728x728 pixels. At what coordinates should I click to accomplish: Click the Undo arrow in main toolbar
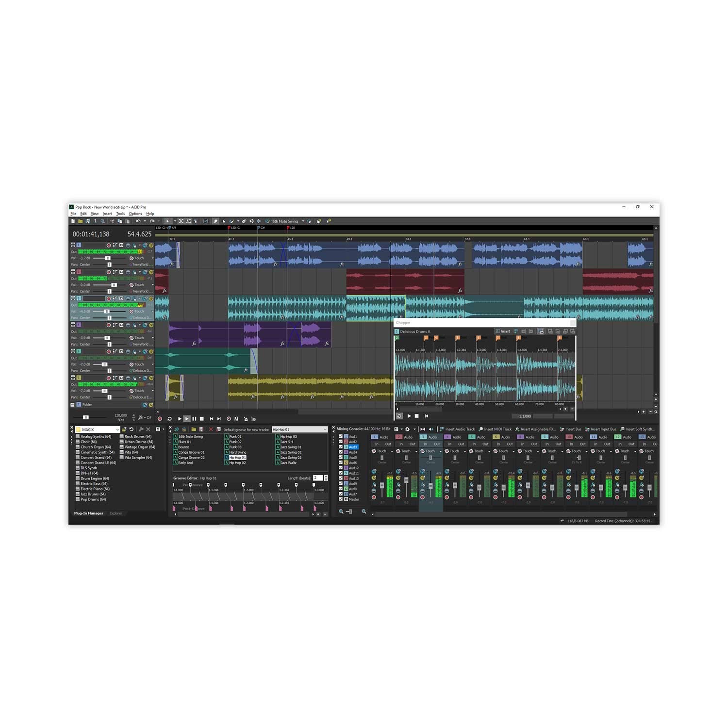[x=138, y=221]
